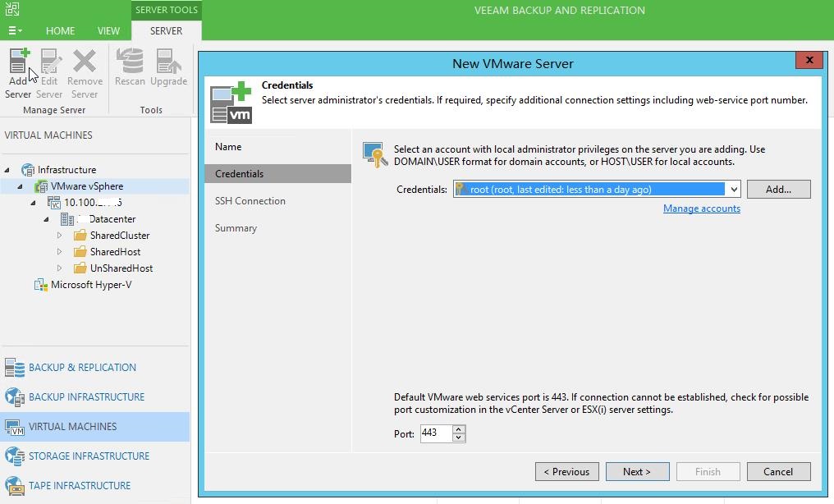
Task: Select the Microsoft Hyper-V tree row
Action: click(91, 285)
